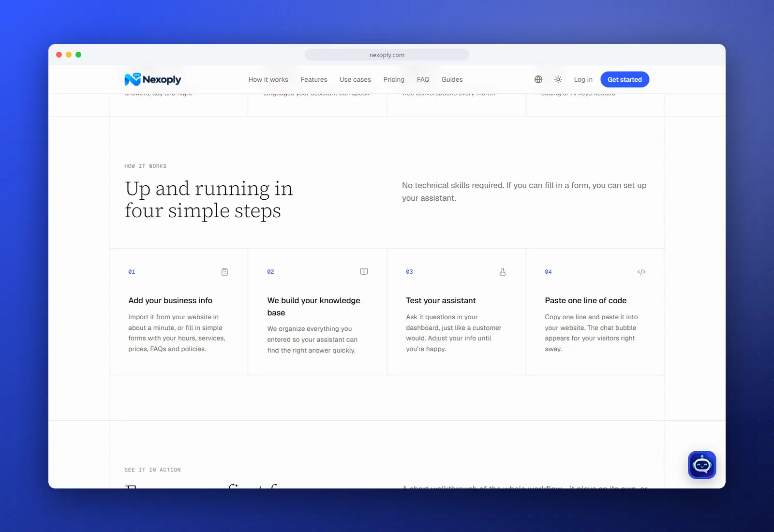This screenshot has width=774, height=532.
Task: Open the FAQ nav link
Action: point(423,79)
